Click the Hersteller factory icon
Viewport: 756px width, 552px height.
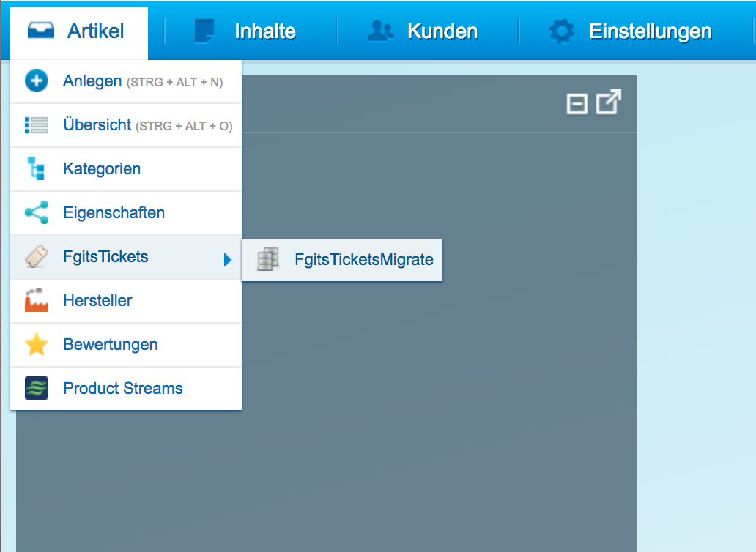(x=37, y=300)
